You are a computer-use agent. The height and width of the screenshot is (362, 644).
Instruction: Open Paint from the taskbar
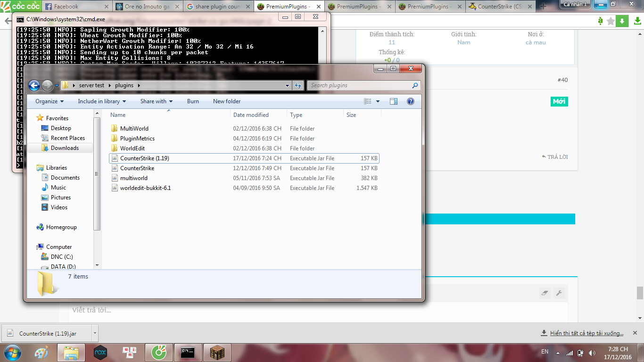click(x=41, y=352)
